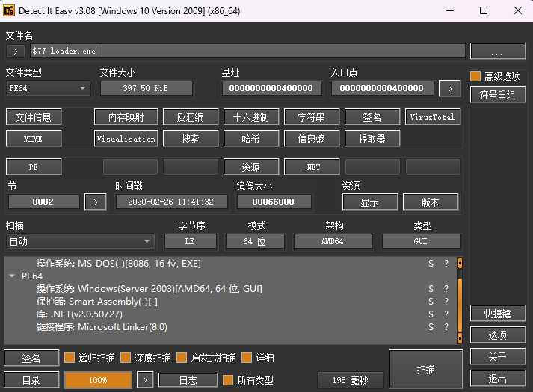Image resolution: width=533 pixels, height=392 pixels.
Task: Click the question mark on the .NET library row
Action: (446, 314)
